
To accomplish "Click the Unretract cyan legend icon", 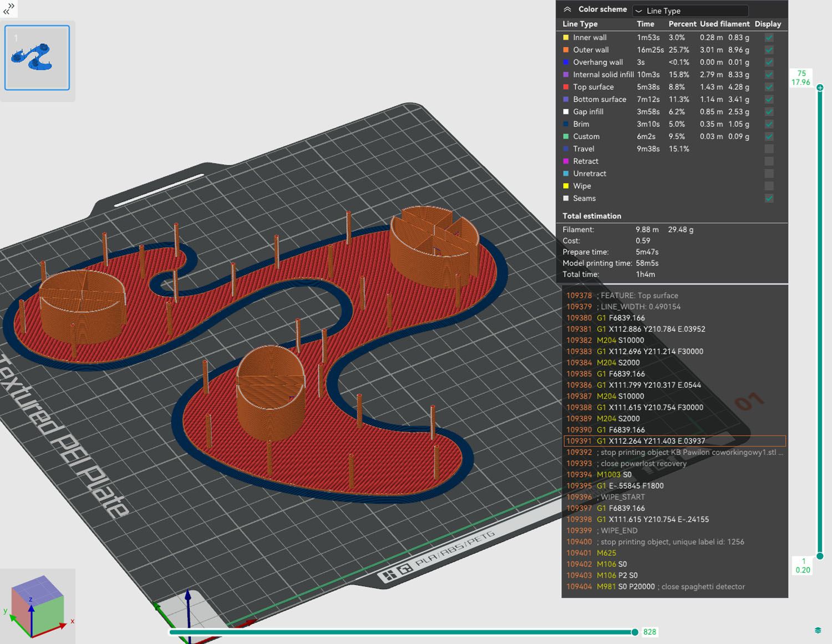I will [x=566, y=174].
